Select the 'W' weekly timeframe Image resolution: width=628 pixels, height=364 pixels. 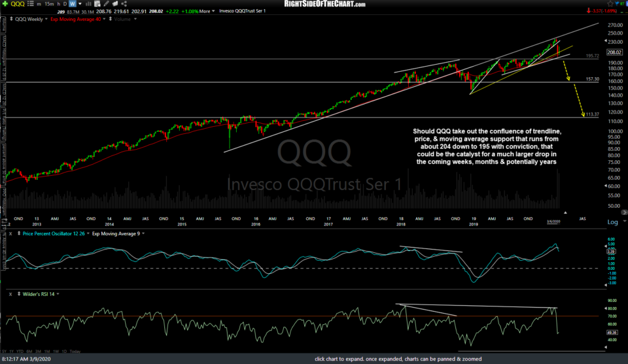tap(73, 4)
